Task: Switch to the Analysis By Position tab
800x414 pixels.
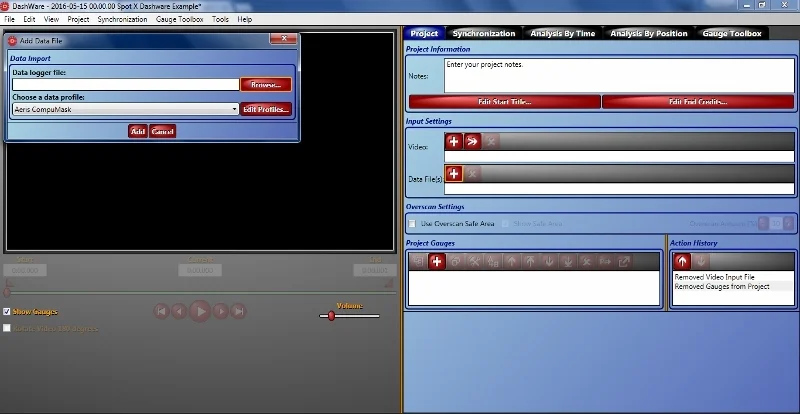Action: coord(649,33)
